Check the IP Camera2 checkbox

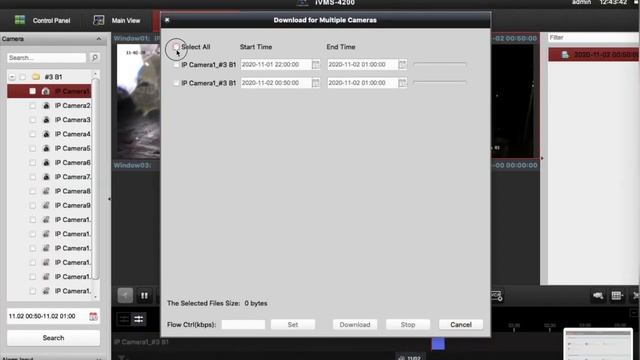click(33, 106)
